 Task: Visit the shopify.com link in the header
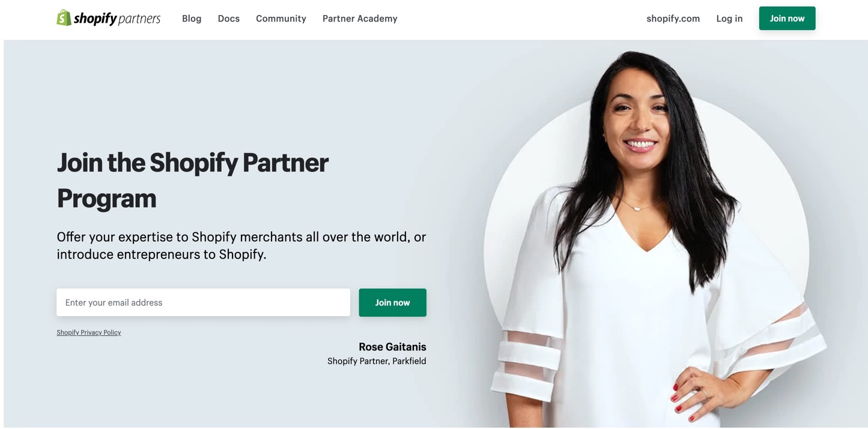pyautogui.click(x=673, y=19)
